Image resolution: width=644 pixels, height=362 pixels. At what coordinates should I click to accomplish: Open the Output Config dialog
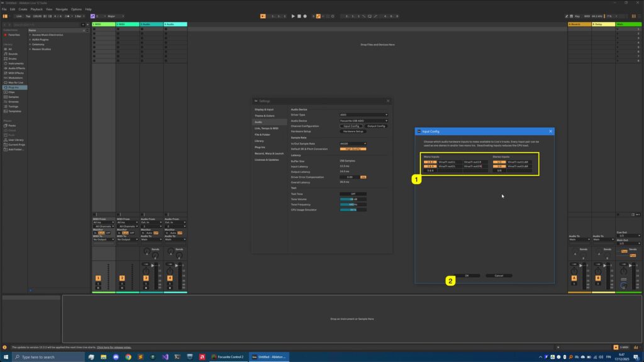375,126
